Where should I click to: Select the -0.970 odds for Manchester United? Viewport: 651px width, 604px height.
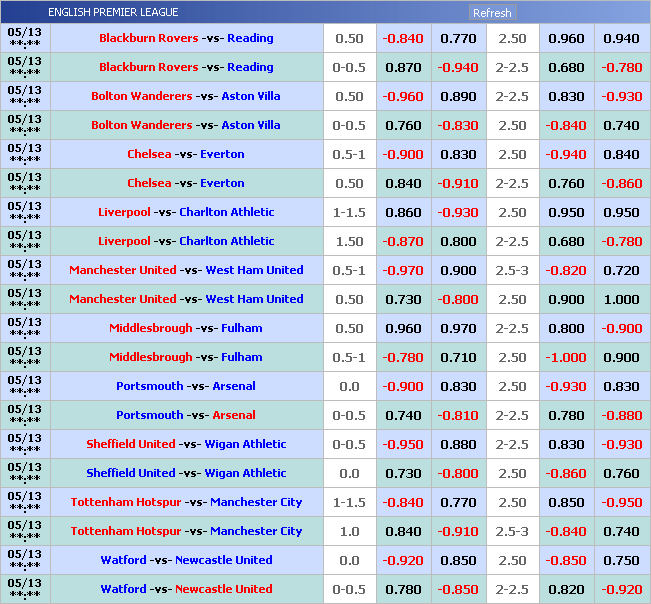(x=403, y=271)
